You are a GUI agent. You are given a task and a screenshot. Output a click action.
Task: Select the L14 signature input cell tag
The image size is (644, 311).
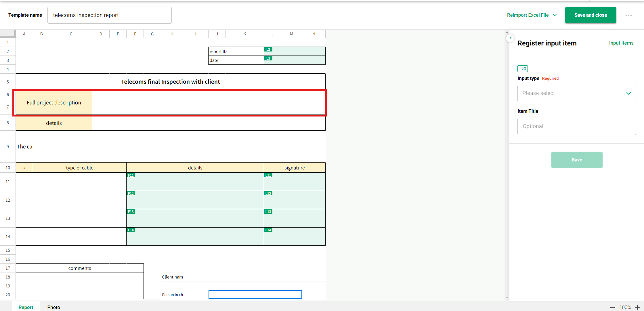pos(268,230)
